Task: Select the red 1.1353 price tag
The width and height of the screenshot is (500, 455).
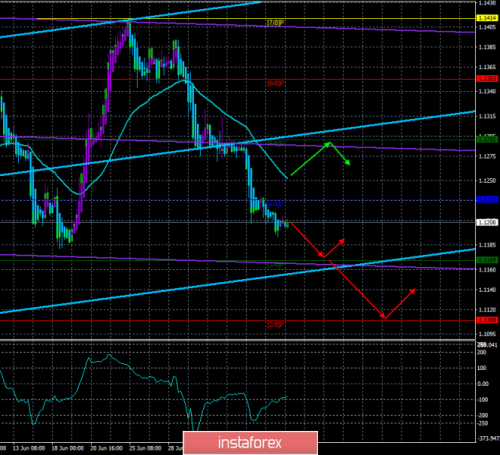Action: tap(487, 79)
